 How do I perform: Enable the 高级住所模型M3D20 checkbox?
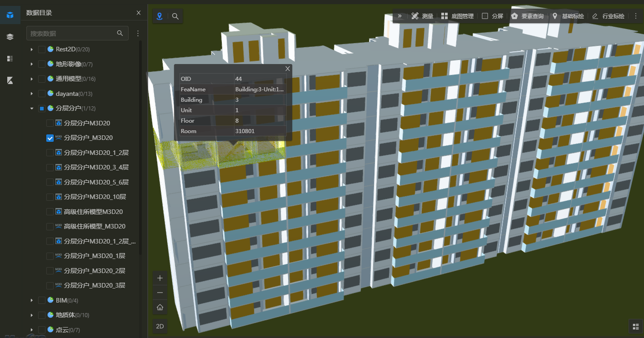tap(50, 212)
